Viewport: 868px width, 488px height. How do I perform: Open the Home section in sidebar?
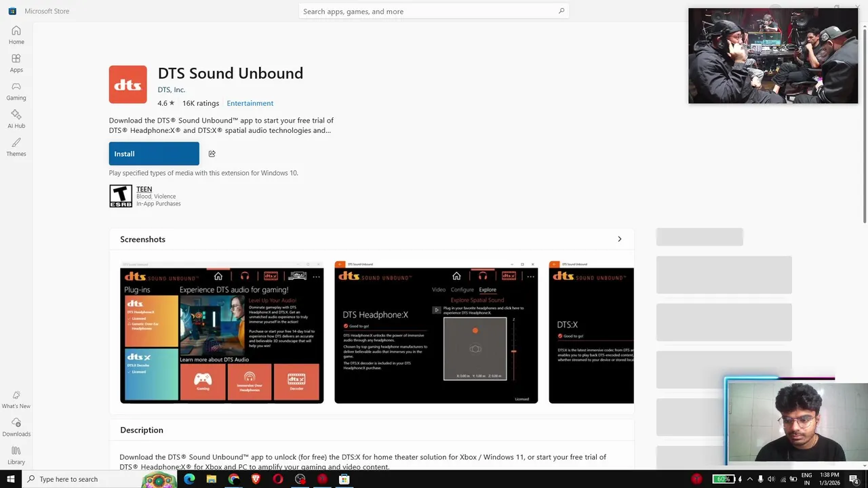[x=16, y=35]
